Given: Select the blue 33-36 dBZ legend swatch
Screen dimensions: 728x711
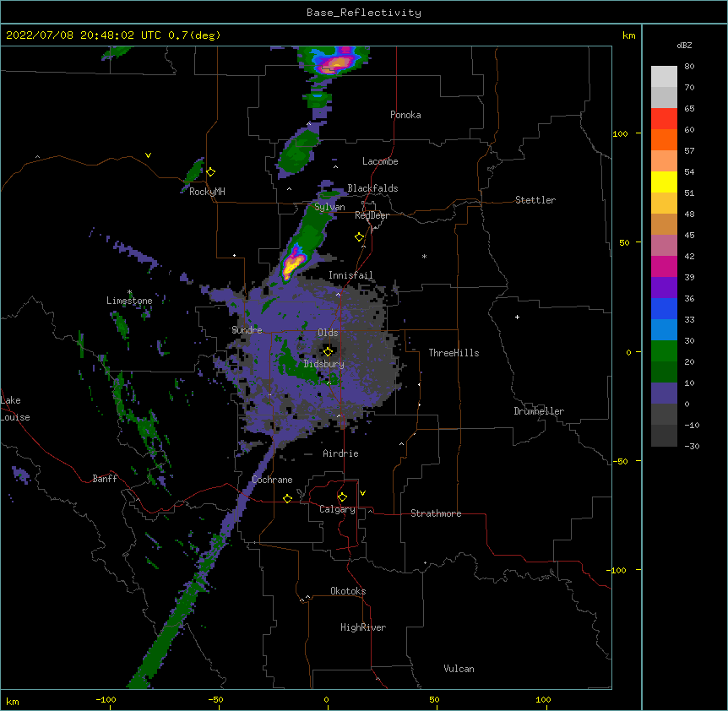Looking at the screenshot, I should pyautogui.click(x=664, y=308).
